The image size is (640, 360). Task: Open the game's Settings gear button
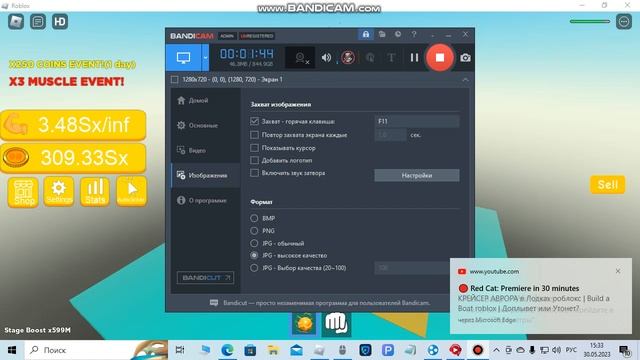pyautogui.click(x=59, y=191)
